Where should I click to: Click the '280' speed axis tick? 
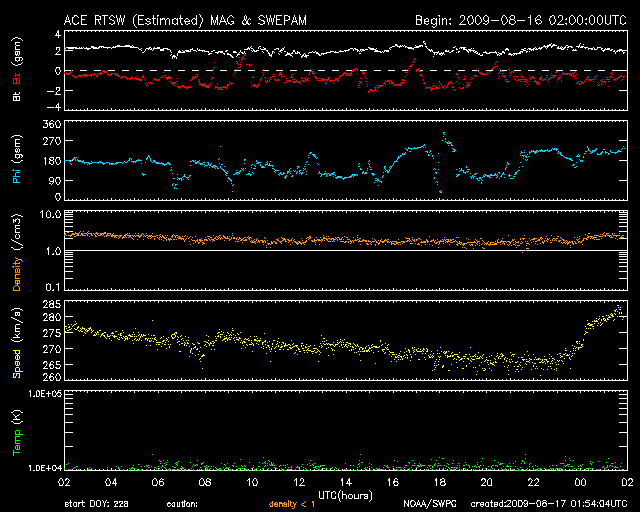[x=52, y=317]
